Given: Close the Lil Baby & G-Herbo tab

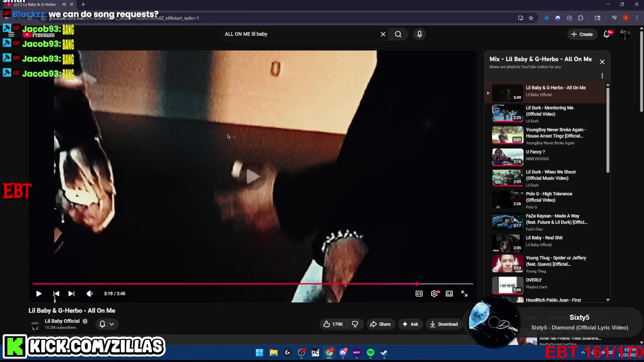Looking at the screenshot, I should click(71, 5).
